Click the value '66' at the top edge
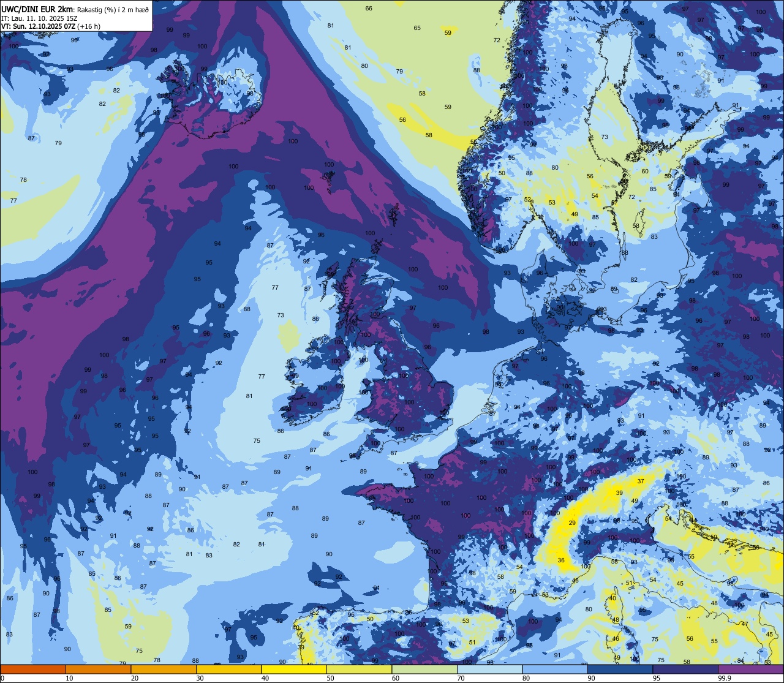 click(x=369, y=8)
